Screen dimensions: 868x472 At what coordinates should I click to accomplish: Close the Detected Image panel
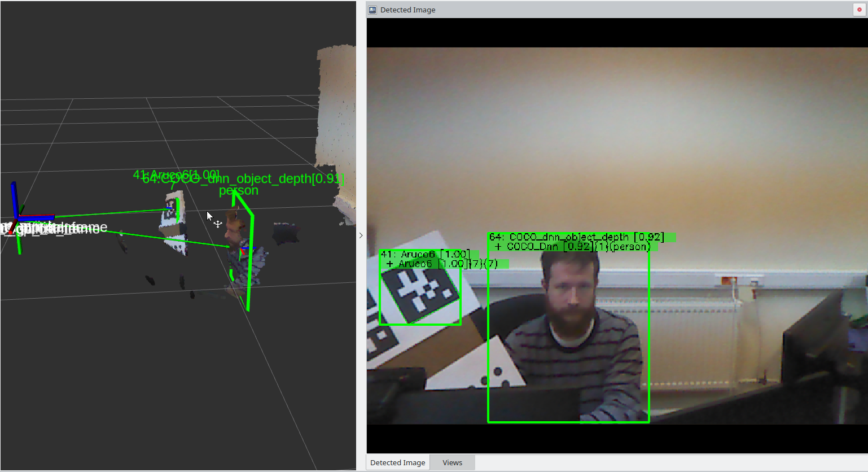tap(860, 10)
